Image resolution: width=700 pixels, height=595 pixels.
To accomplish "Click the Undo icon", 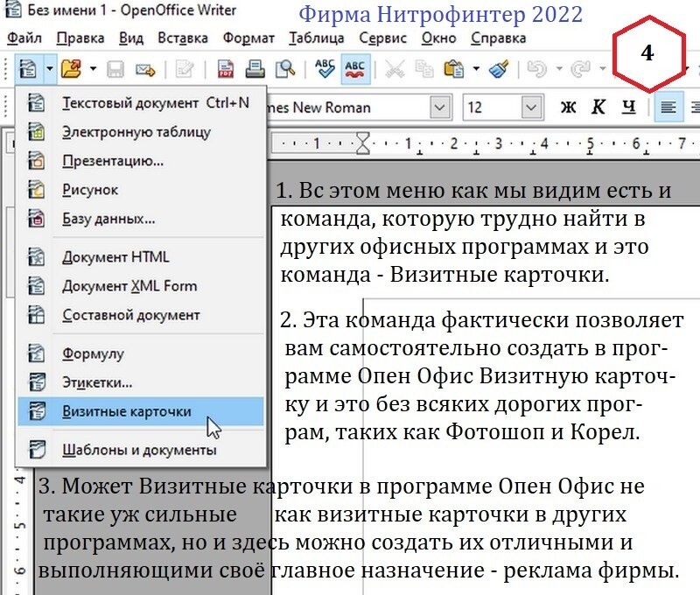I will pos(537,69).
